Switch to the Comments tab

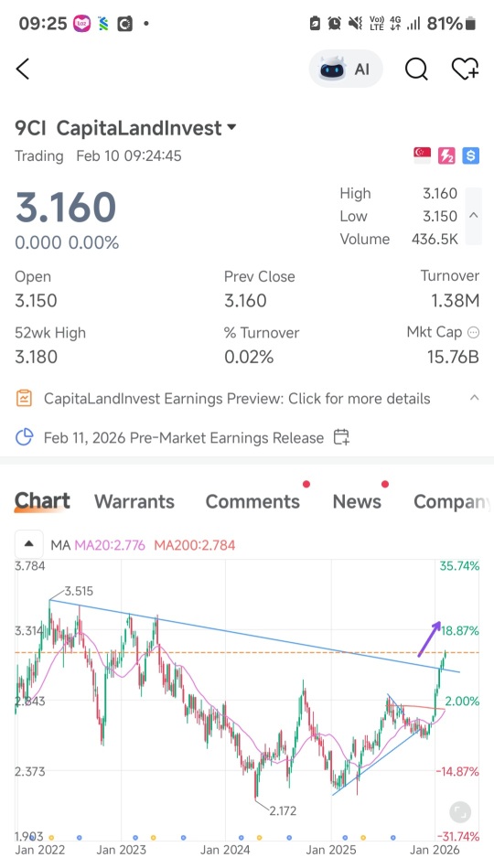pyautogui.click(x=252, y=501)
